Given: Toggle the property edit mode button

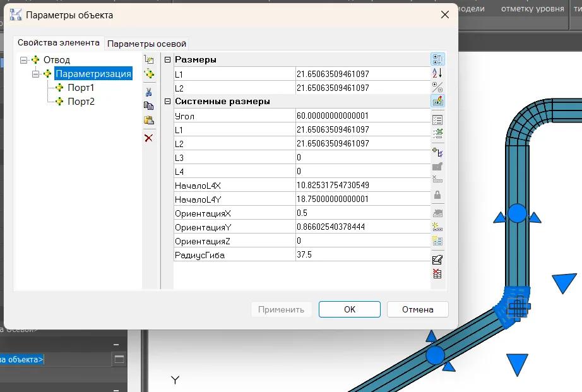Looking at the screenshot, I should point(437,100).
